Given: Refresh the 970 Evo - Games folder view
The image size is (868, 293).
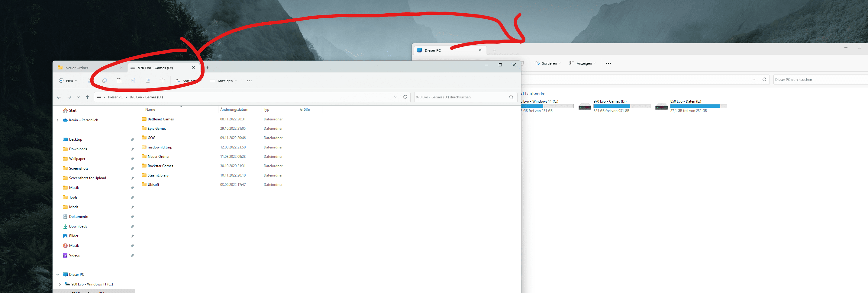Looking at the screenshot, I should pyautogui.click(x=405, y=97).
